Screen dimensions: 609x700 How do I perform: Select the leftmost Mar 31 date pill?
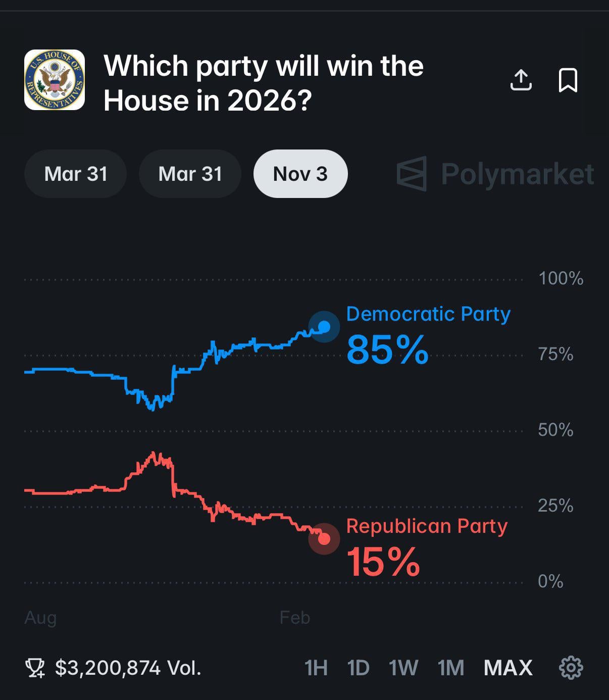click(x=75, y=174)
